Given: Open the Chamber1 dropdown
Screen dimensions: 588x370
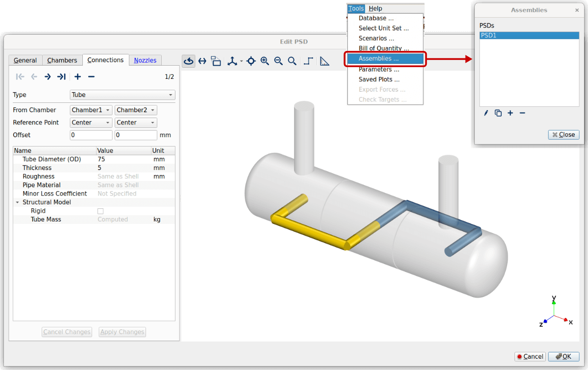Looking at the screenshot, I should (91, 110).
